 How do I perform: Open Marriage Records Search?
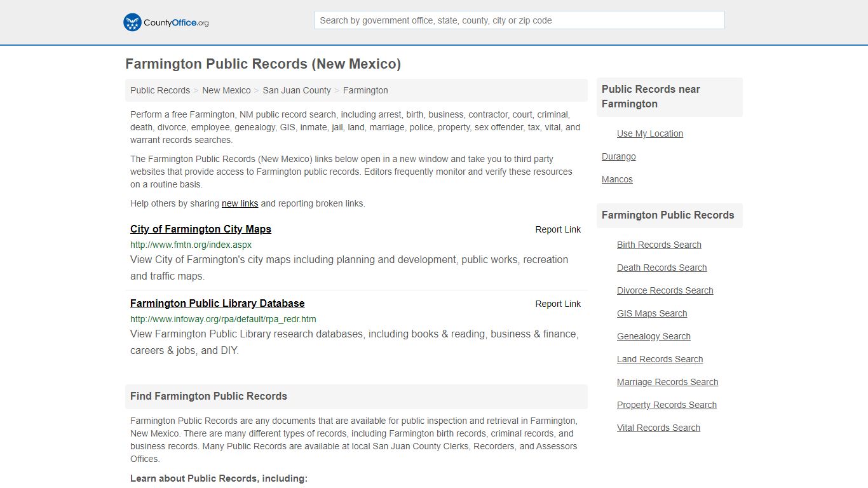click(x=667, y=382)
